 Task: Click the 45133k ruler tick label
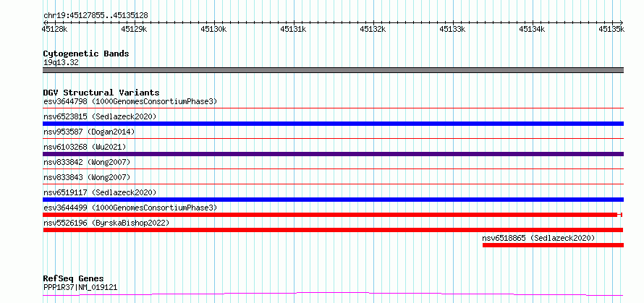pos(452,29)
